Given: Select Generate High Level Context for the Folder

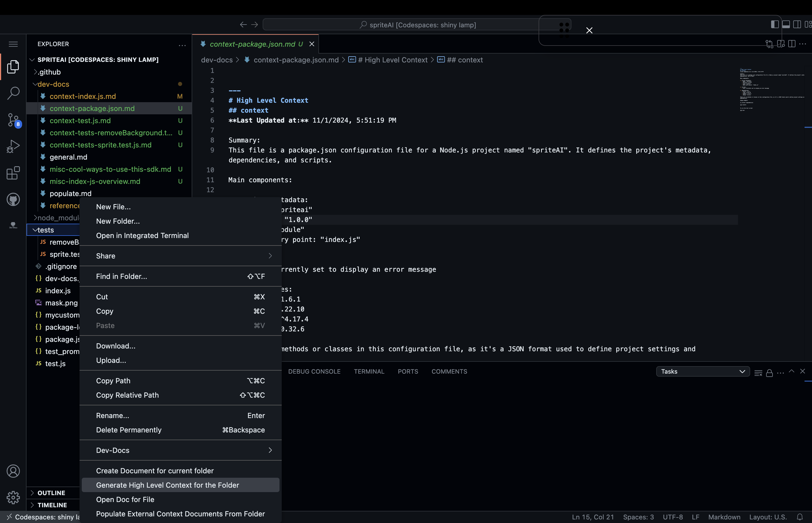Looking at the screenshot, I should [x=167, y=485].
